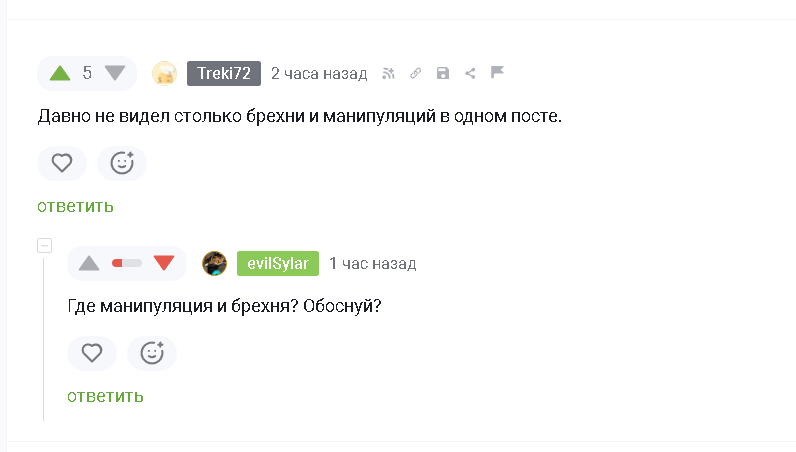Screen dimensions: 796x452
Task: Click the feed-style icon beside Treki72's timestamp
Action: [x=389, y=73]
